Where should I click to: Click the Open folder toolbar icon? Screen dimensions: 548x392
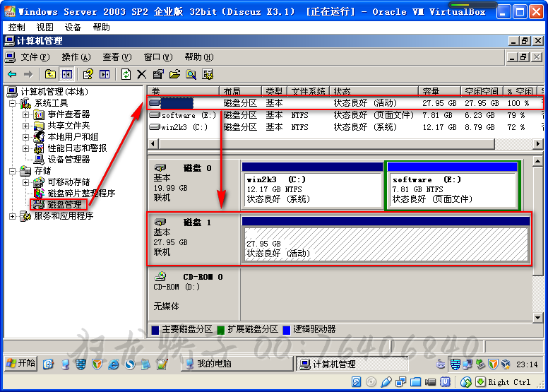click(174, 74)
